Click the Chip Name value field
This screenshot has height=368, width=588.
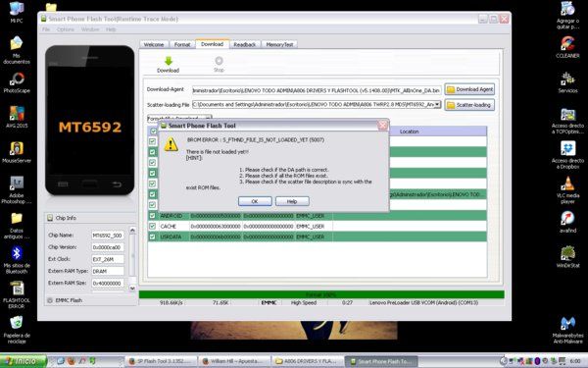(x=108, y=236)
